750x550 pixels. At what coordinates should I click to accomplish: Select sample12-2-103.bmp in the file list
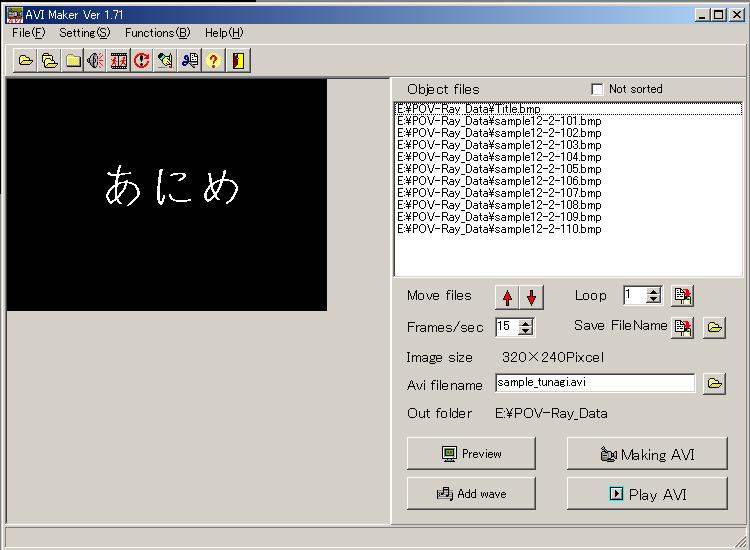click(x=568, y=145)
